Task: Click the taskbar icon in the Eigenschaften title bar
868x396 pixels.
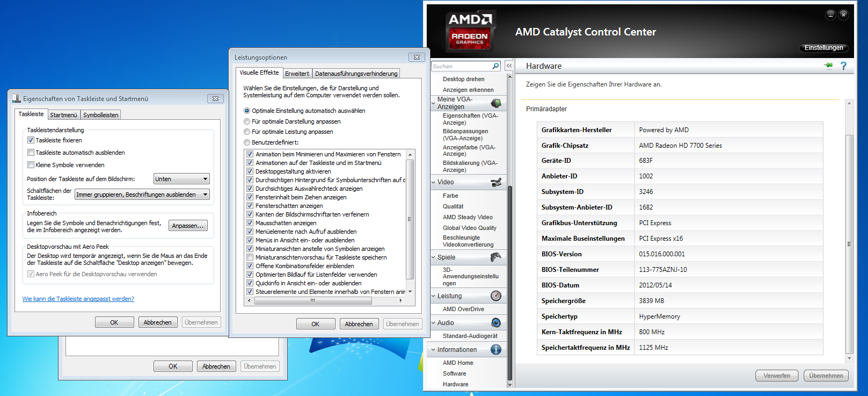Action: 16,99
